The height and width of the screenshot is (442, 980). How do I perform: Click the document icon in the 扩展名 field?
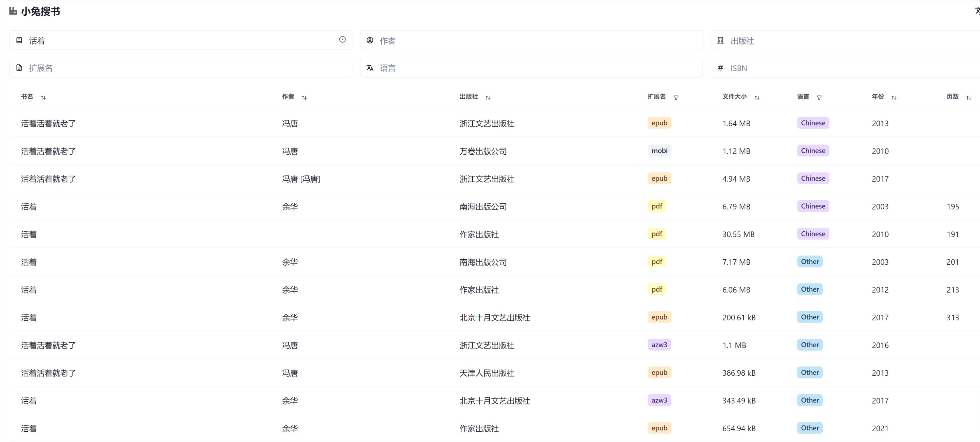point(19,68)
